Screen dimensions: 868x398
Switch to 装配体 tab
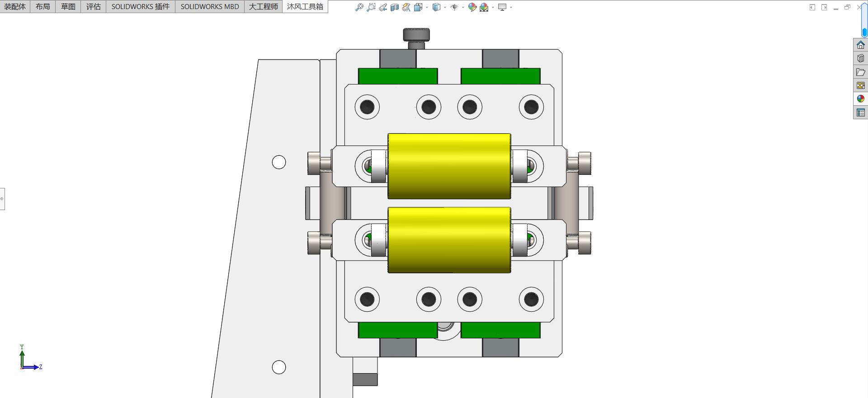point(15,6)
